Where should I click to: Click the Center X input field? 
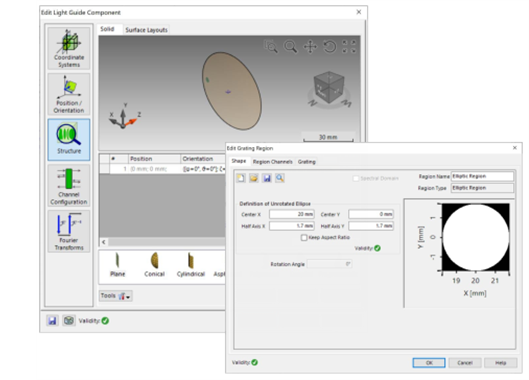point(292,214)
